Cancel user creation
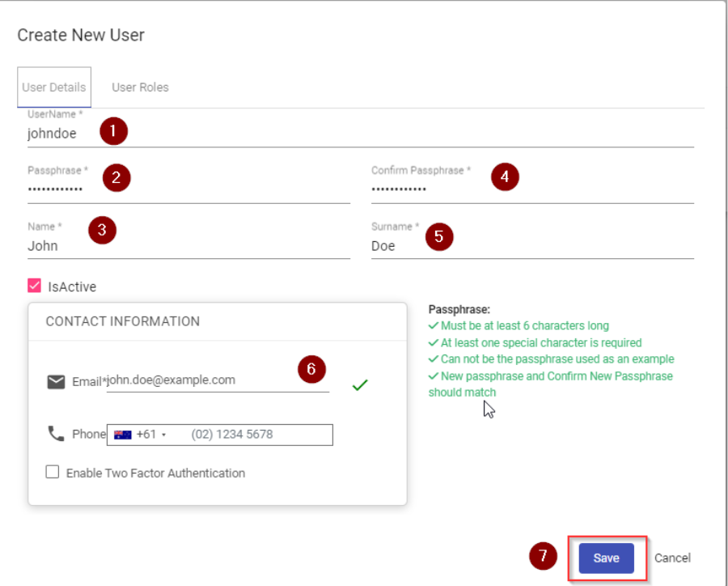The width and height of the screenshot is (728, 586). [x=672, y=558]
